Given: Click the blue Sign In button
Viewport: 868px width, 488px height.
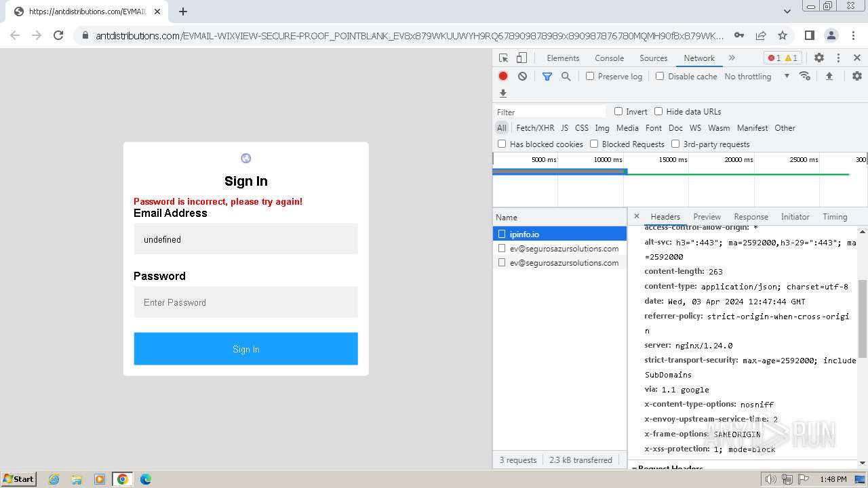Looking at the screenshot, I should (245, 349).
